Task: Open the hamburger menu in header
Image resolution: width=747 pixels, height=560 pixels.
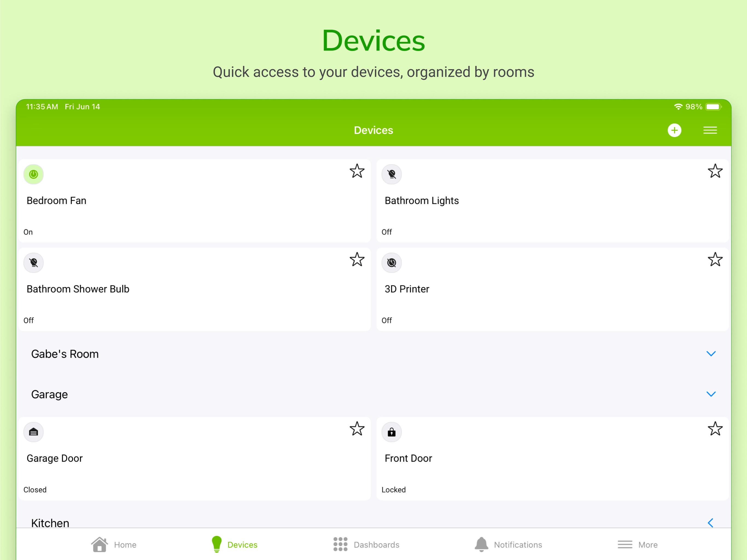Action: [710, 130]
